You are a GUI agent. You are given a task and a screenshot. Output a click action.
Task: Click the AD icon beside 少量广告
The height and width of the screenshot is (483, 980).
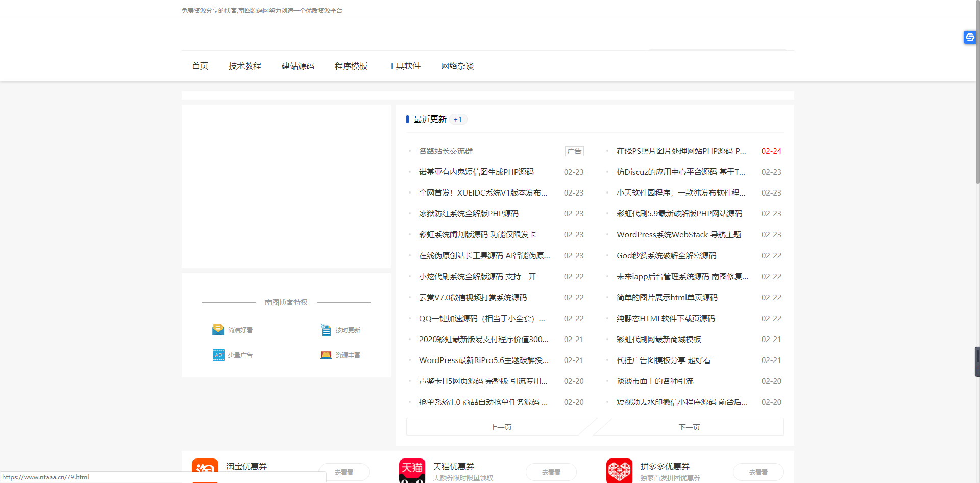(218, 354)
